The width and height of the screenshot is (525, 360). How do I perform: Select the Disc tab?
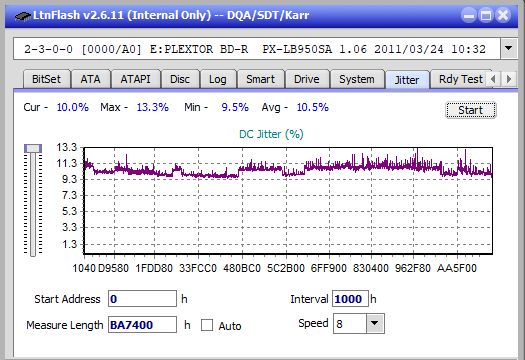[x=180, y=79]
